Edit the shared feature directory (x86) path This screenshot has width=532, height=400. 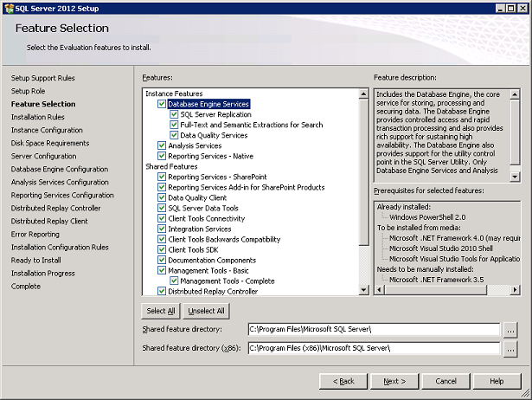click(x=374, y=348)
